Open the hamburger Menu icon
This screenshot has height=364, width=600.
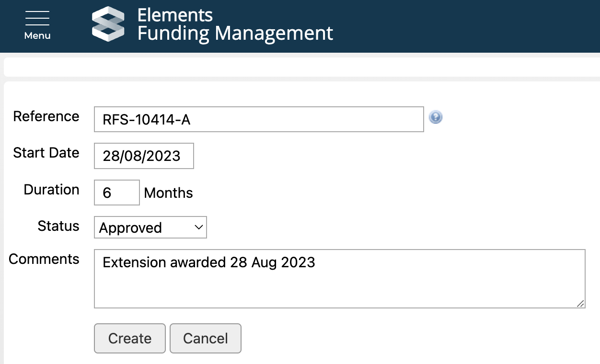pos(37,19)
